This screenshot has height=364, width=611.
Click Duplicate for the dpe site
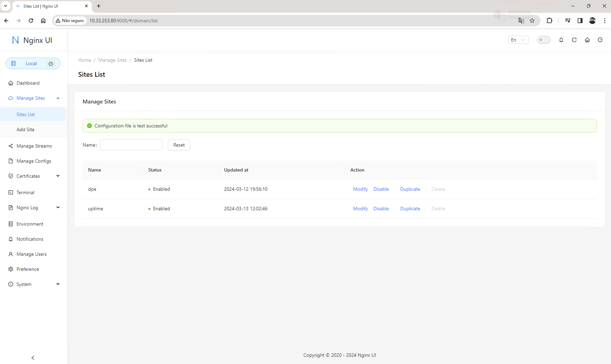coord(410,189)
